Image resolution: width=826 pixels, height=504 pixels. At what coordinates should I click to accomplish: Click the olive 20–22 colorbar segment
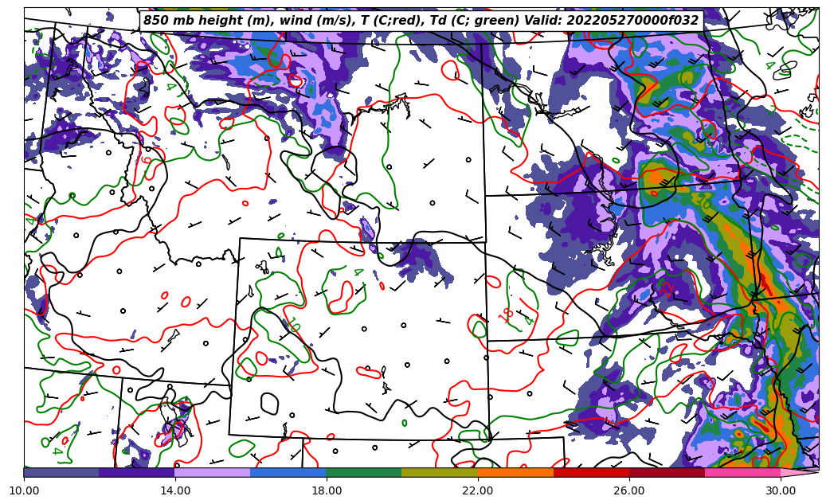tap(440, 472)
